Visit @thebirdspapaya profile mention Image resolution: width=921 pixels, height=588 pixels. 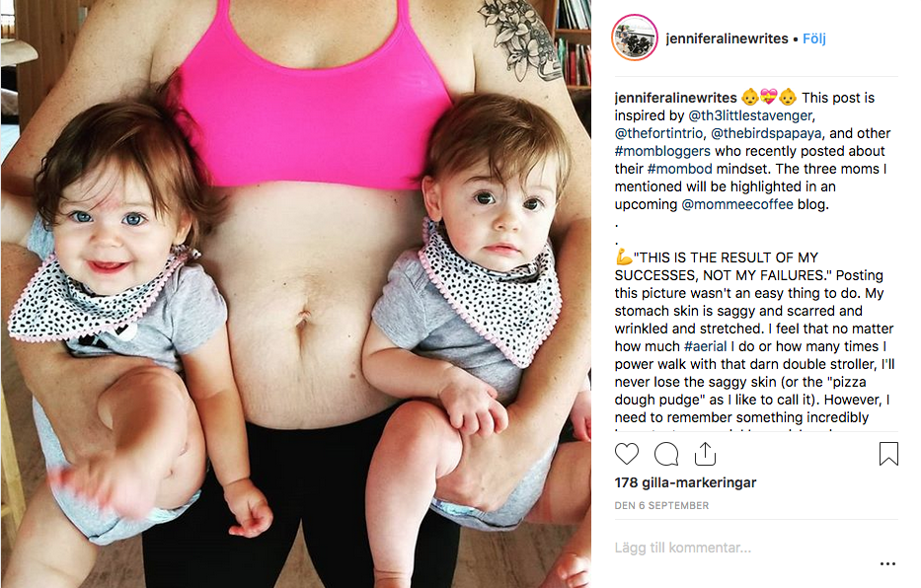pos(766,133)
